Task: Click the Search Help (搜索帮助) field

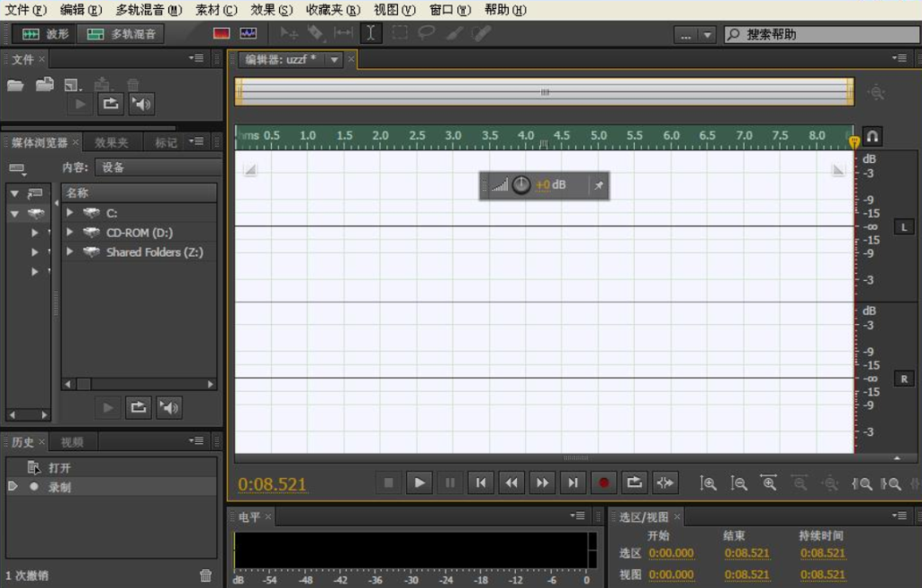Action: (x=821, y=35)
